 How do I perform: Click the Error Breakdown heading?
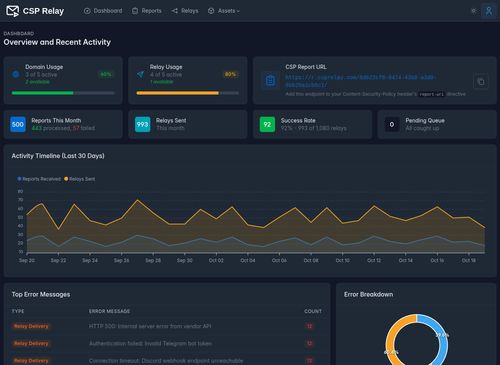(368, 294)
